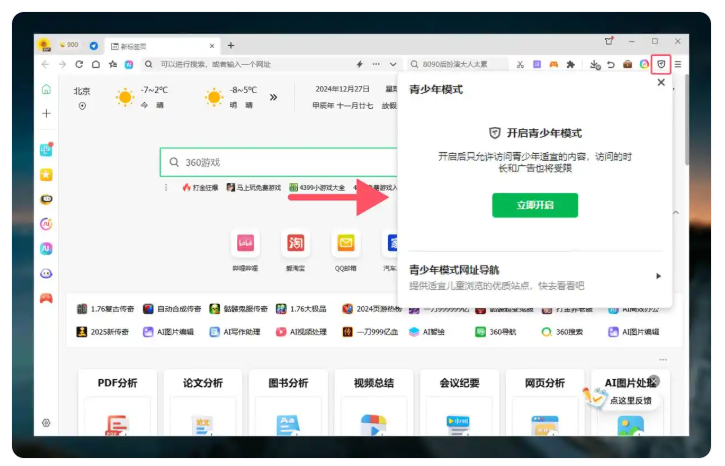Click the 北京 location pin icon
This screenshot has width=725, height=466.
pos(82,106)
